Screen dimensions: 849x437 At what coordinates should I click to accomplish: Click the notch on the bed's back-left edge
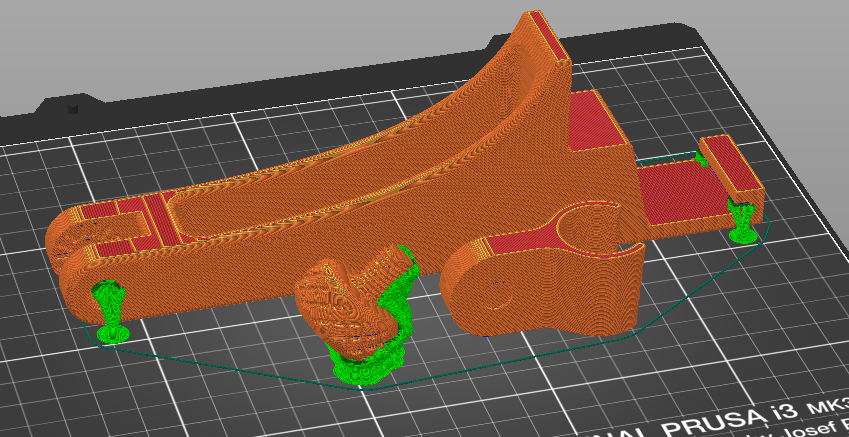pos(72,107)
